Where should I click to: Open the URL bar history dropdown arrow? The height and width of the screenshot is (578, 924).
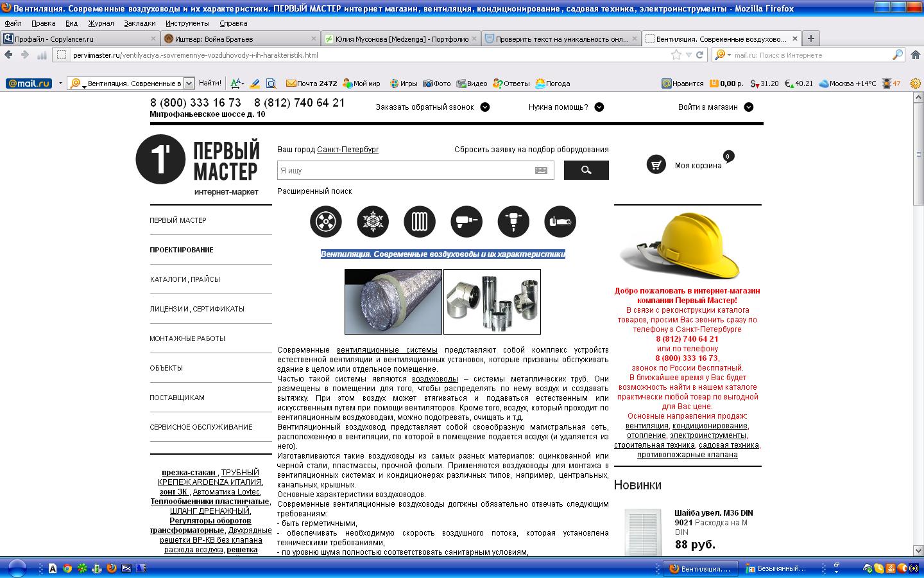(x=689, y=55)
